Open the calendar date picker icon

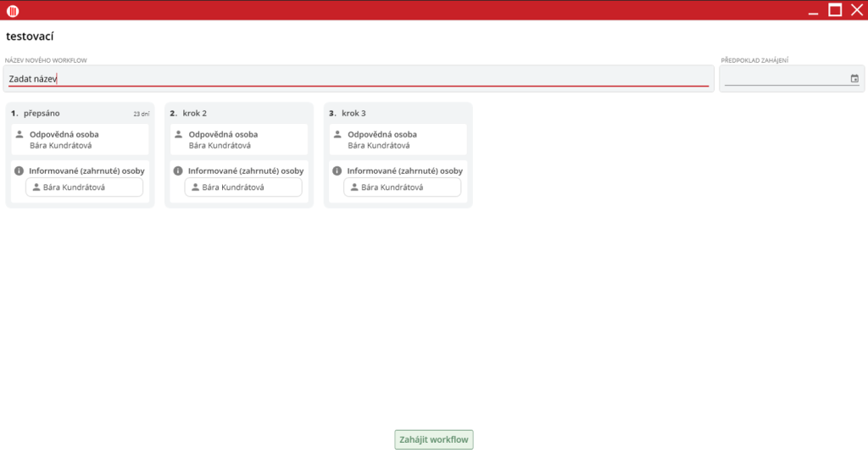pyautogui.click(x=854, y=79)
